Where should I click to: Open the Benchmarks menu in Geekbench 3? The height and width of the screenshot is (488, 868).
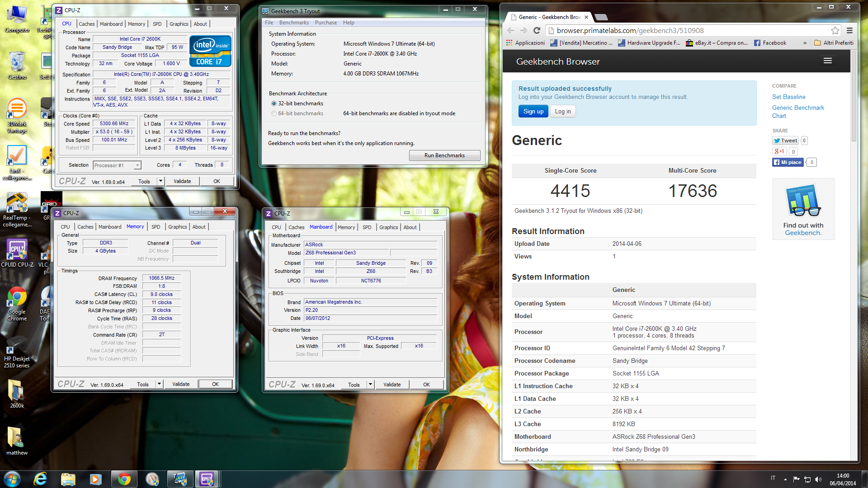pos(294,23)
